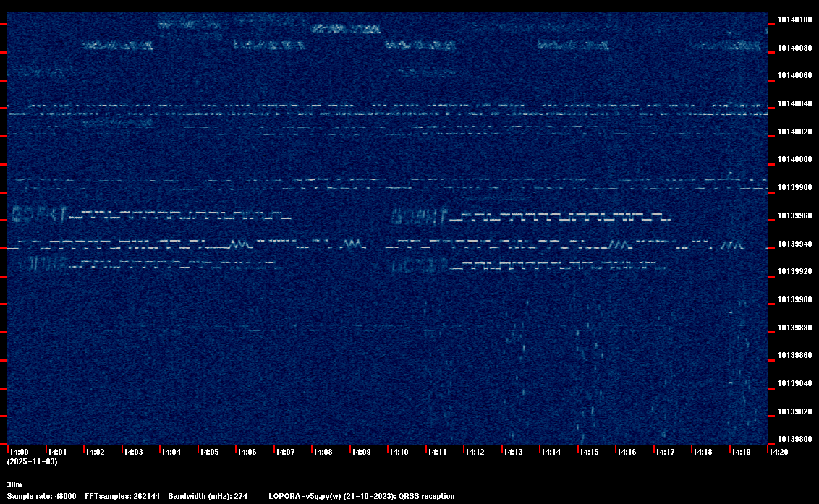Click the 14:02 time axis label
This screenshot has height=504, width=819.
(x=95, y=452)
